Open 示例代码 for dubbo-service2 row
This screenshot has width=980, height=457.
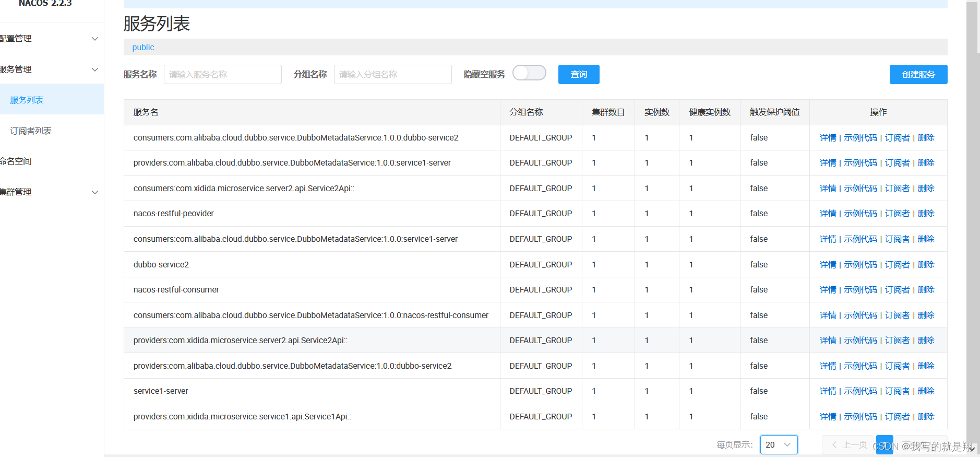tap(861, 264)
